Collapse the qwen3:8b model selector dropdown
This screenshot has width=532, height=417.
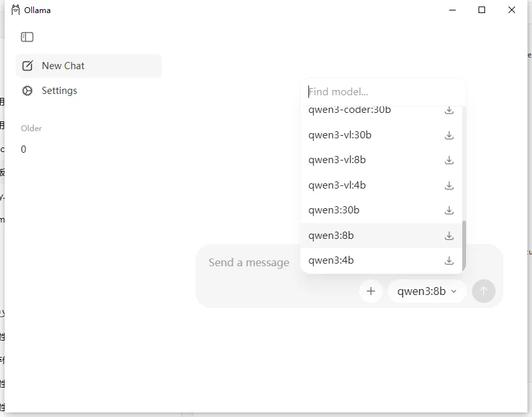[427, 291]
